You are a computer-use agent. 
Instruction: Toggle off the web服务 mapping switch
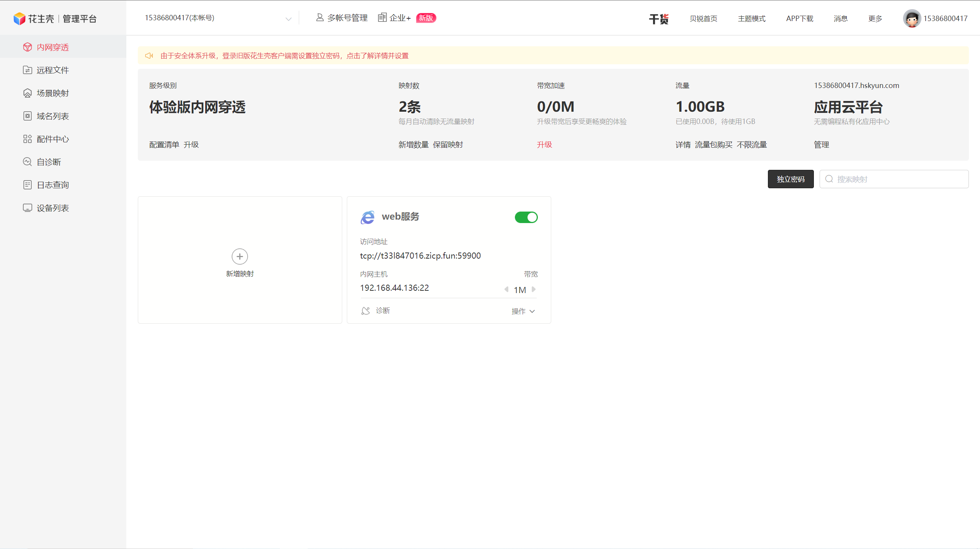pos(526,217)
